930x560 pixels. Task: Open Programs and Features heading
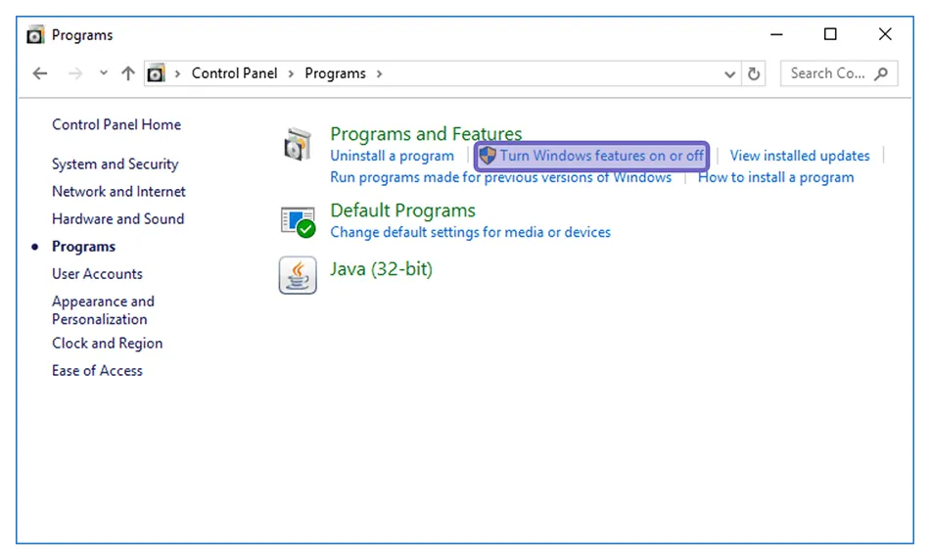[x=426, y=133]
